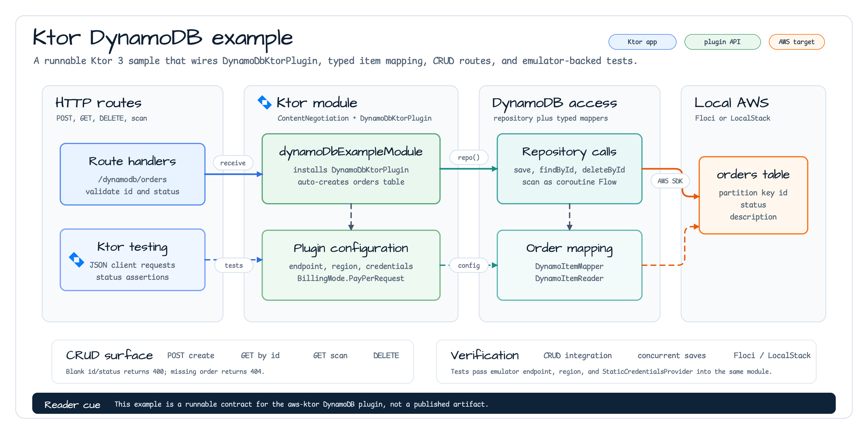Click the Order mapping box title
The width and height of the screenshot is (868, 434).
(x=569, y=248)
